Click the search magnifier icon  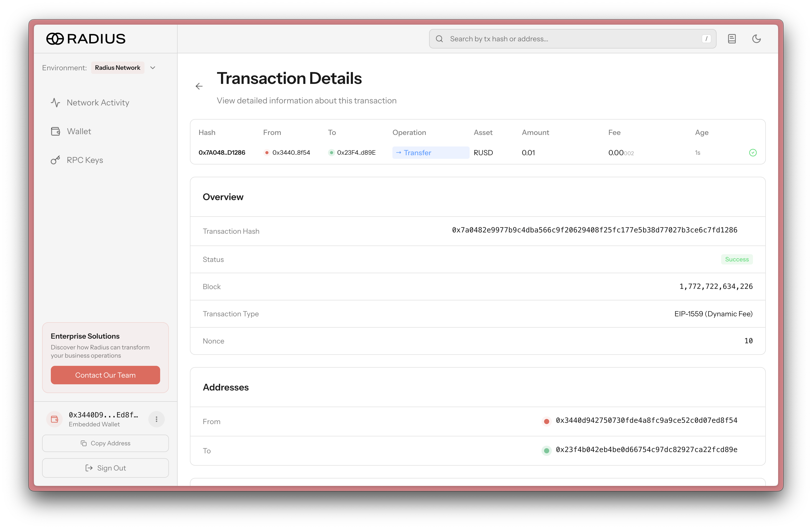coord(439,39)
